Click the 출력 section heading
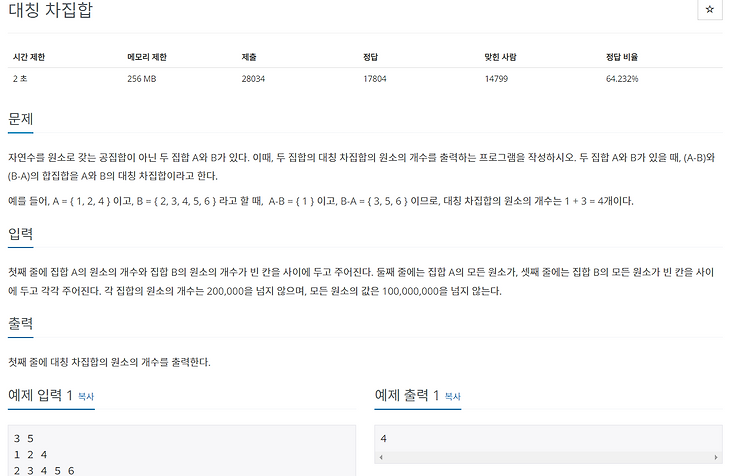This screenshot has height=476, width=750. 21,323
